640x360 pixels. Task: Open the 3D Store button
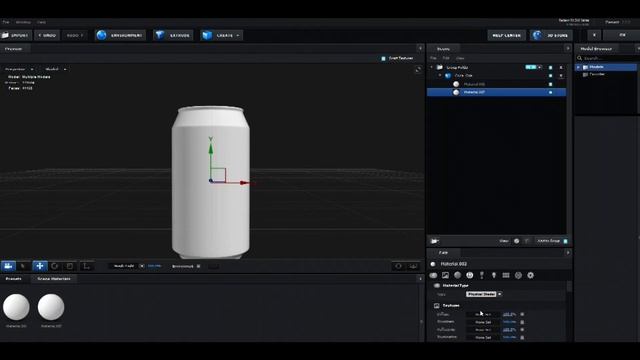pyautogui.click(x=551, y=36)
